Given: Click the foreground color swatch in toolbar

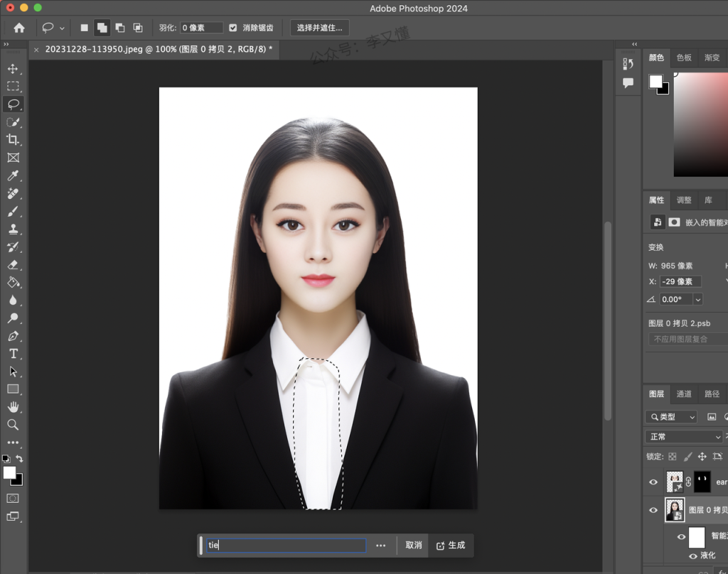Looking at the screenshot, I should pos(9,472).
